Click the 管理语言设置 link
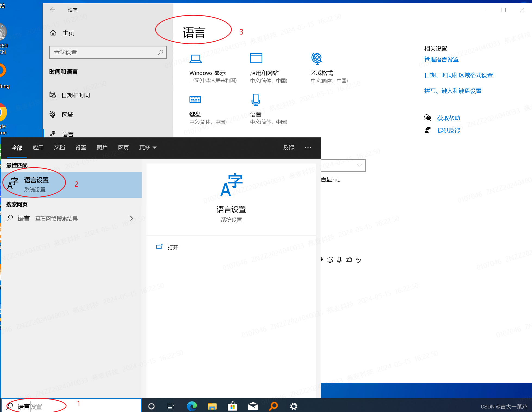The height and width of the screenshot is (412, 532). tap(441, 59)
